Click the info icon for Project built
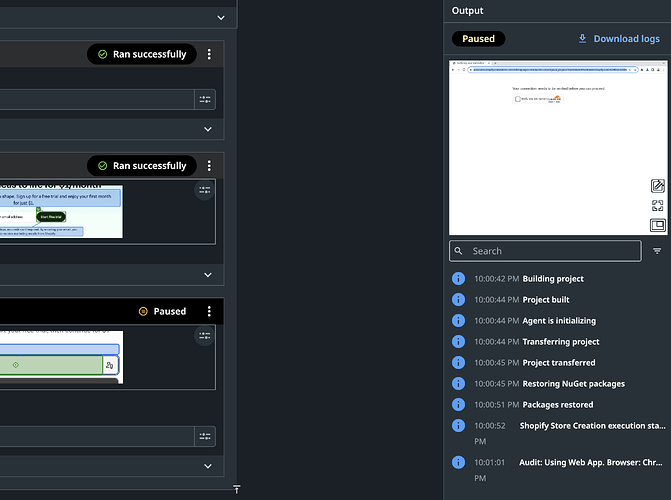The image size is (671, 500). click(458, 300)
